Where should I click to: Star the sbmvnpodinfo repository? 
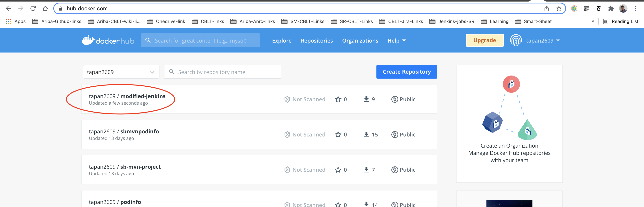tap(338, 135)
